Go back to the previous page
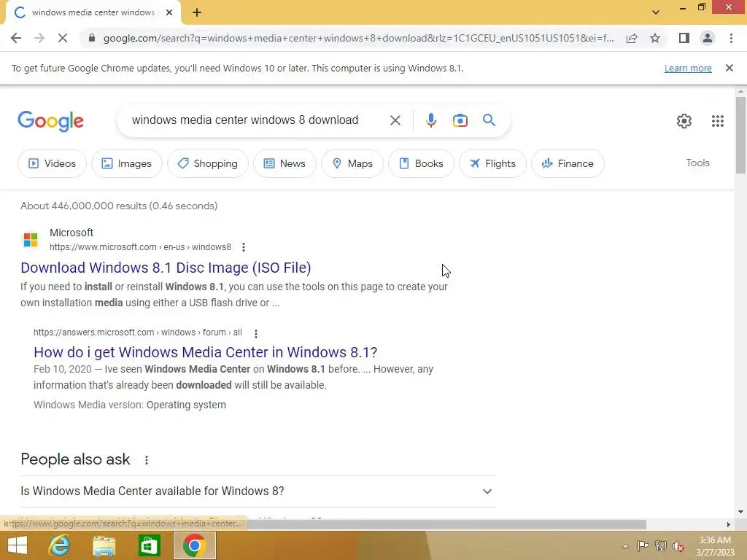747x560 pixels. click(x=16, y=38)
